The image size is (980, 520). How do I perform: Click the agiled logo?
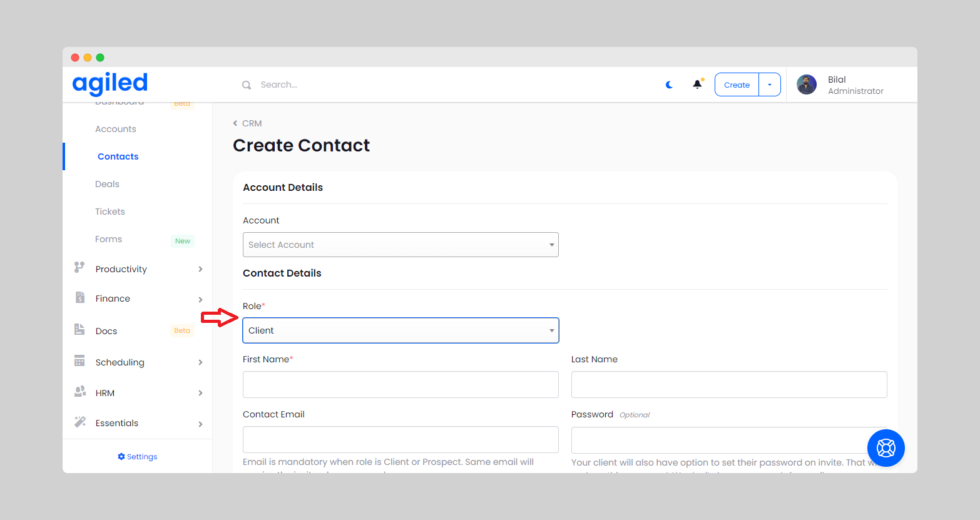(x=110, y=83)
